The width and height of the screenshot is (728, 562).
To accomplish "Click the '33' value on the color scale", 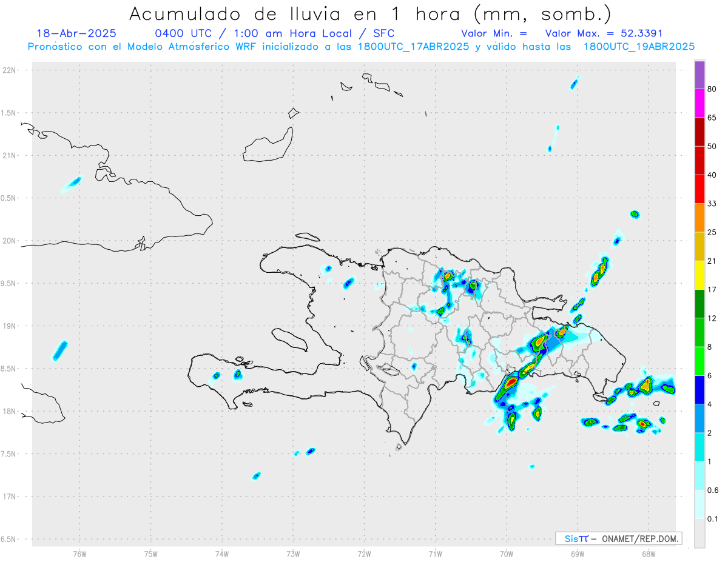I will (712, 204).
